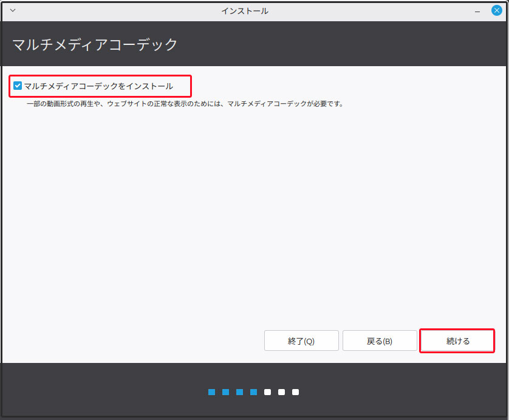Uncheck マルチメディアコーデックをインストール checkbox
Screen dimensions: 509x420
click(x=18, y=86)
